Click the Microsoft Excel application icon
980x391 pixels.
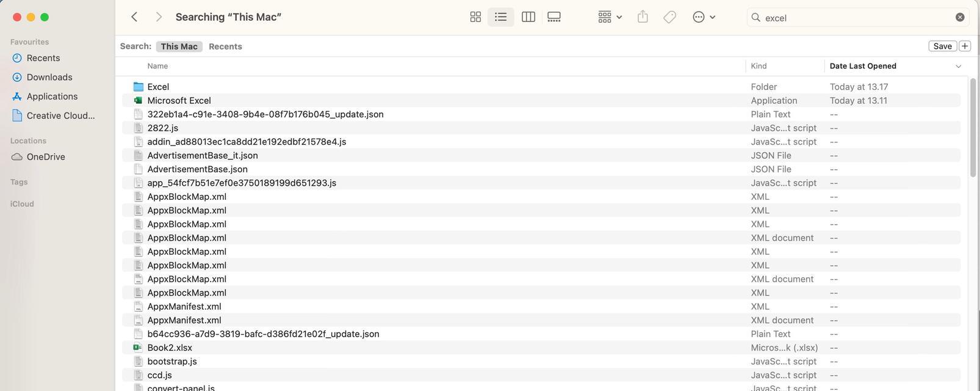click(139, 100)
